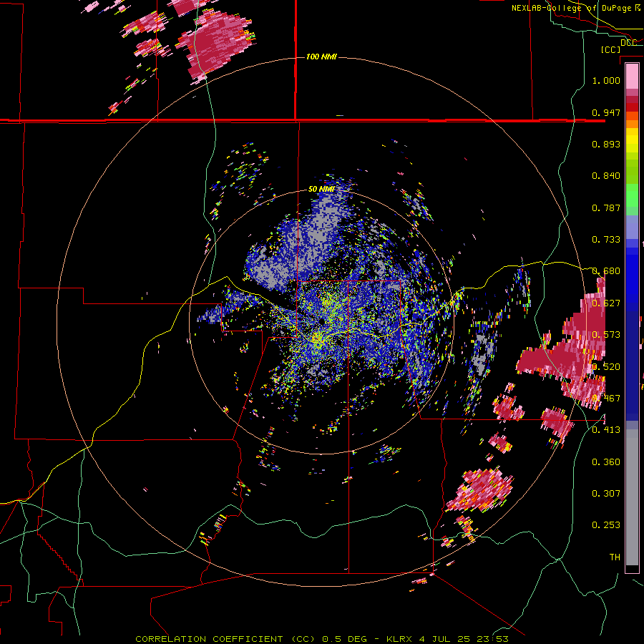This screenshot has height=644, width=644.
Task: Click the 0.893 scale value
Action: (606, 144)
